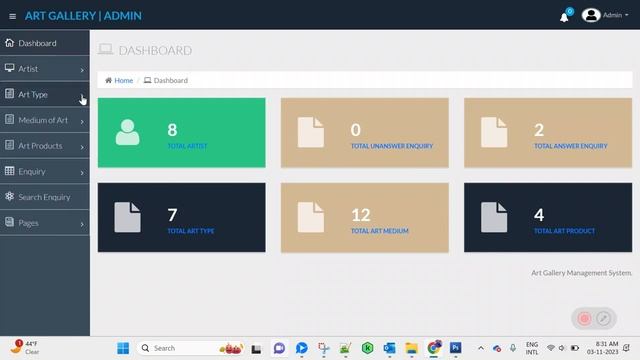Click the taskbar clock and date

(603, 348)
